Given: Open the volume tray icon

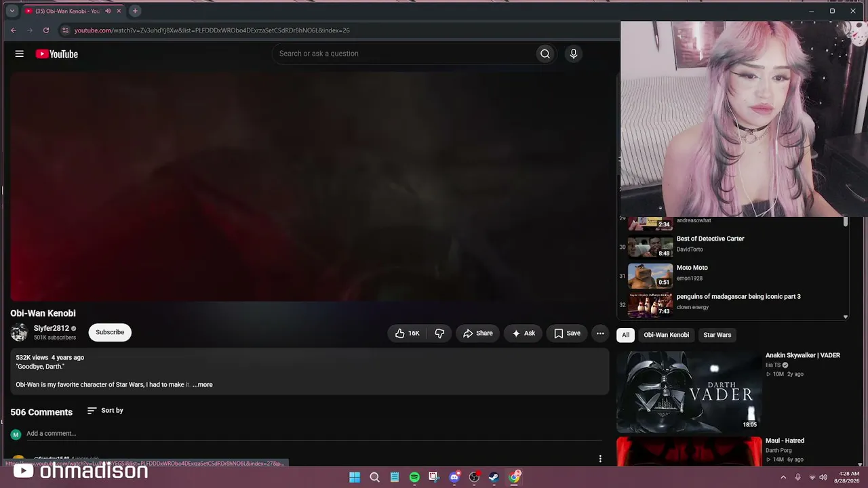Looking at the screenshot, I should point(823,477).
